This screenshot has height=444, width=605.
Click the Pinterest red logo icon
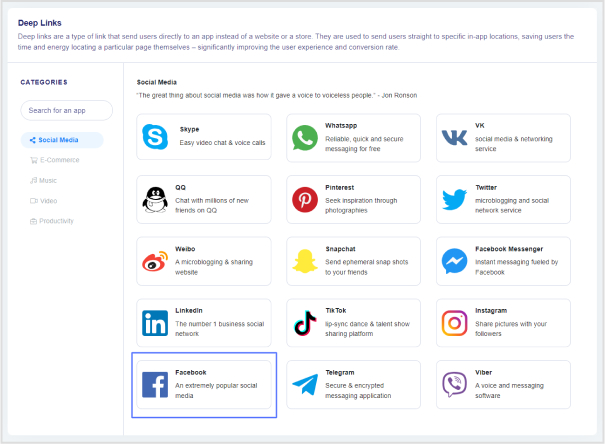[305, 199]
